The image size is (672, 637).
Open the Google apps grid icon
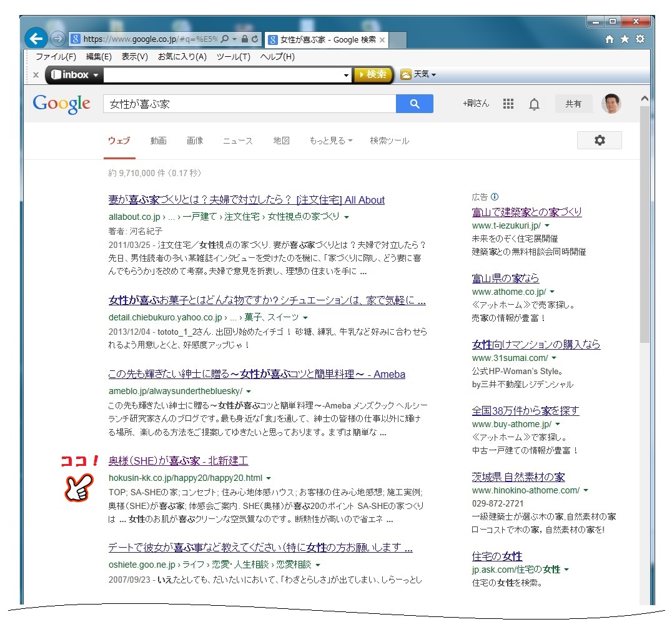pos(508,104)
